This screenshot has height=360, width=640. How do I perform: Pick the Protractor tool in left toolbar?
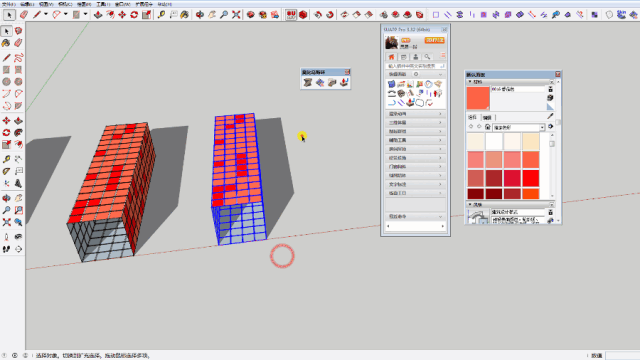(x=7, y=171)
